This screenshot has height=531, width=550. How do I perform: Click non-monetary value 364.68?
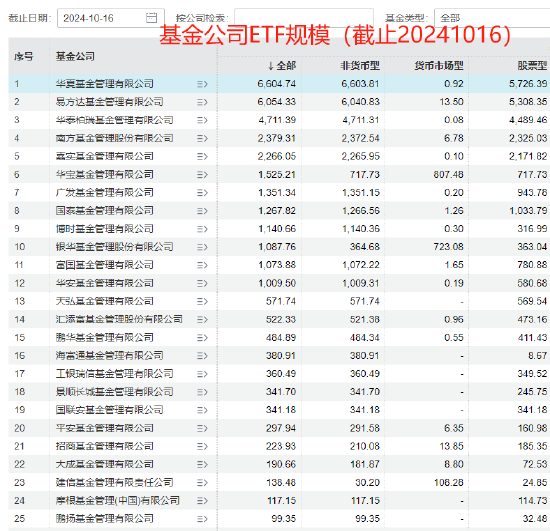pos(365,247)
